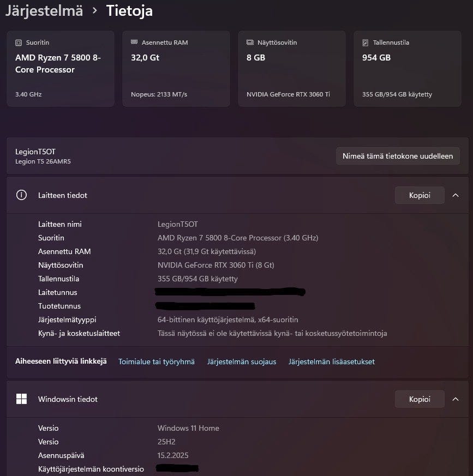Image resolution: width=473 pixels, height=476 pixels.
Task: Click Nimeä tämä tietokone uudelleen button
Action: tap(398, 156)
